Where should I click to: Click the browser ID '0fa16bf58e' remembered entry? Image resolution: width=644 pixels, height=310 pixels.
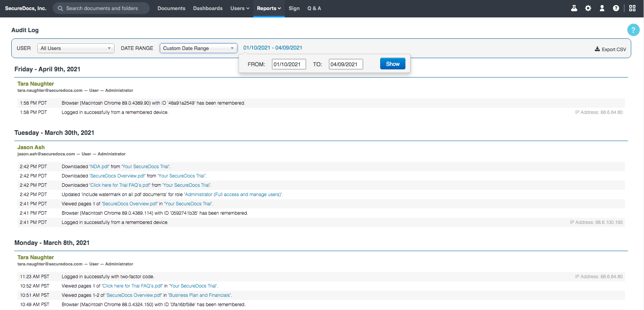153,305
